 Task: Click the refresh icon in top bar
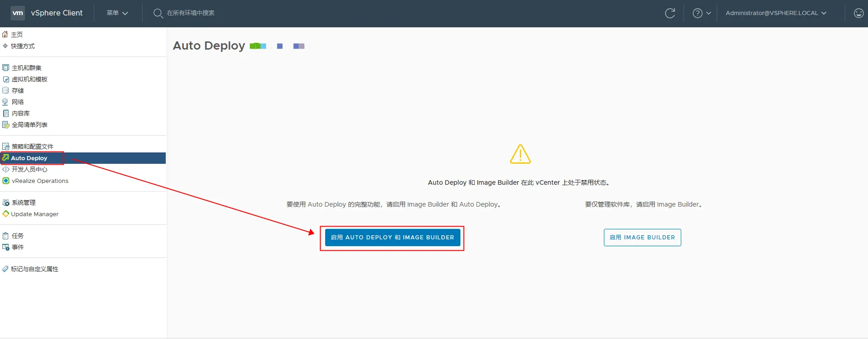click(669, 13)
